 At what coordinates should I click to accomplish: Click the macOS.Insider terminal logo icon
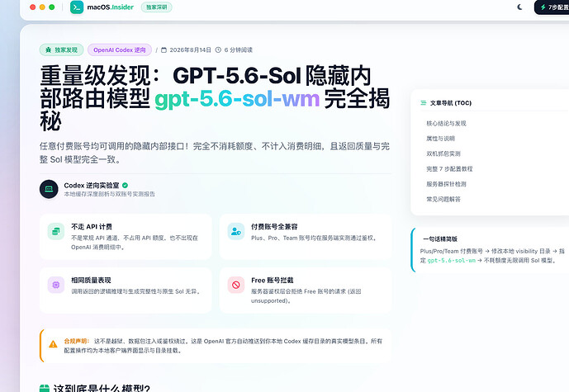click(77, 7)
